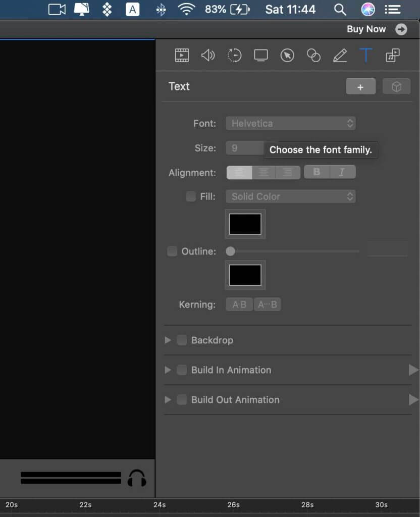Open Spotlight search magnifier
The image size is (420, 517).
tap(340, 10)
